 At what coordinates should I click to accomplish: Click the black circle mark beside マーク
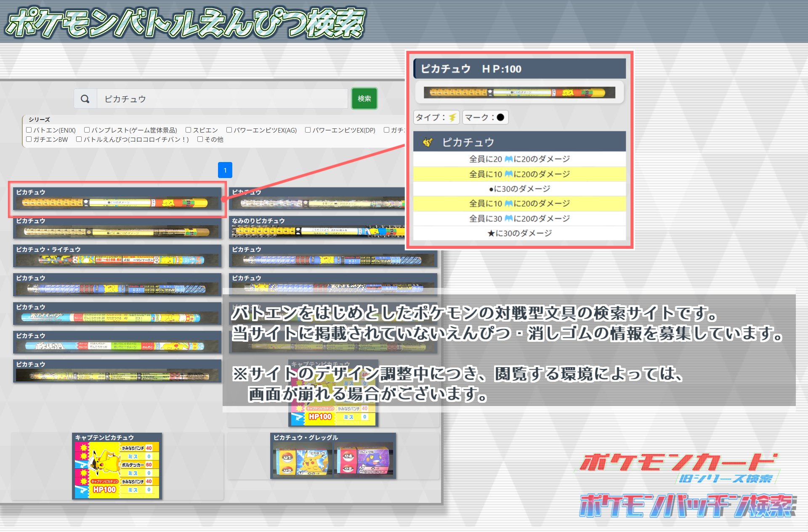pos(500,117)
